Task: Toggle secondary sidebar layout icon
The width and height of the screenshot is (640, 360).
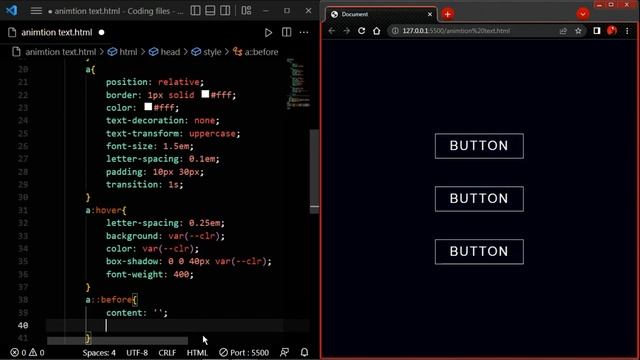Action: (225, 11)
